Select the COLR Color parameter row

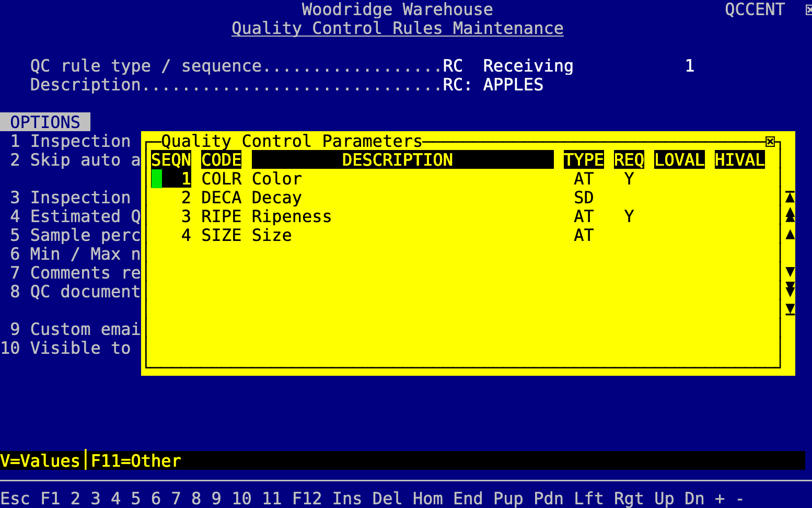click(x=458, y=179)
